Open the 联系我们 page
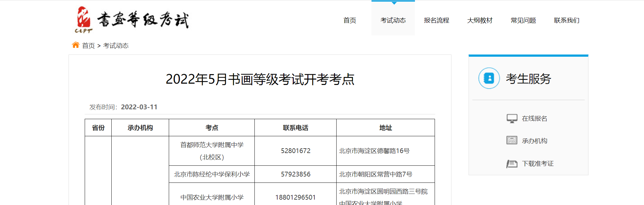This screenshot has height=205, width=644. pyautogui.click(x=567, y=20)
